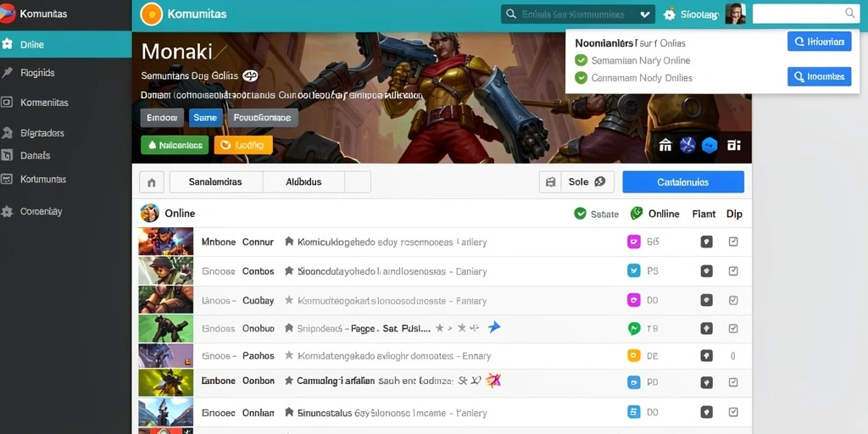Click yellow badge icon in Snoos Paohos row
The image size is (868, 434).
tap(634, 356)
